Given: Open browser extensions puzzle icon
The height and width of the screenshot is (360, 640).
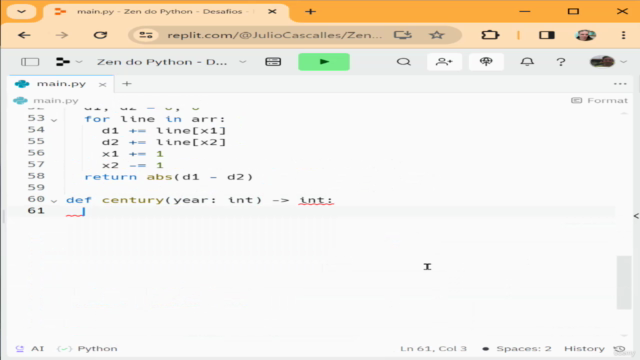Looking at the screenshot, I should point(490,35).
